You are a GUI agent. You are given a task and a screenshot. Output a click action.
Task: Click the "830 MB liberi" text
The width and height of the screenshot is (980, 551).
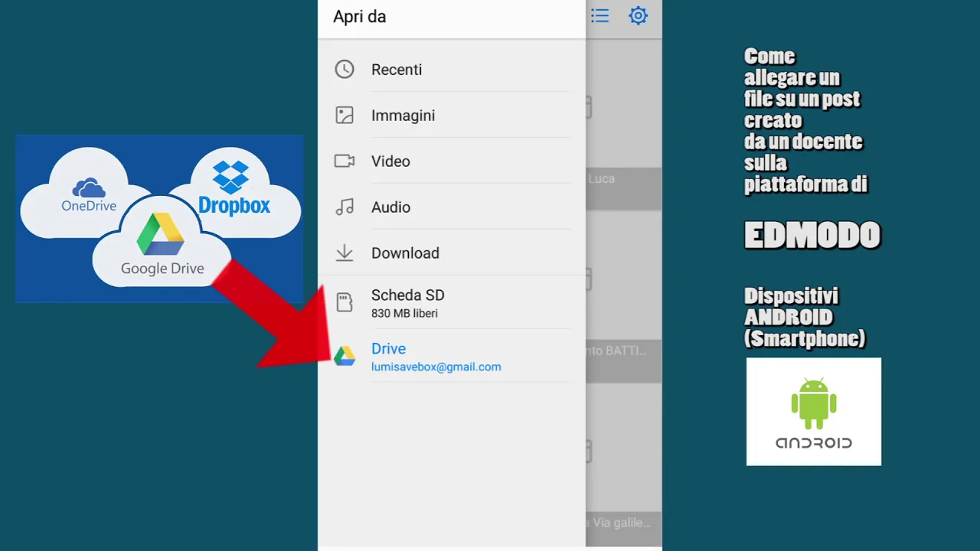(x=404, y=314)
